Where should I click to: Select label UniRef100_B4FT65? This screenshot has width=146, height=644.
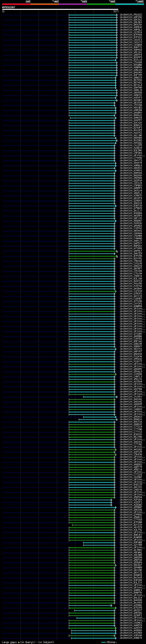click(131, 75)
